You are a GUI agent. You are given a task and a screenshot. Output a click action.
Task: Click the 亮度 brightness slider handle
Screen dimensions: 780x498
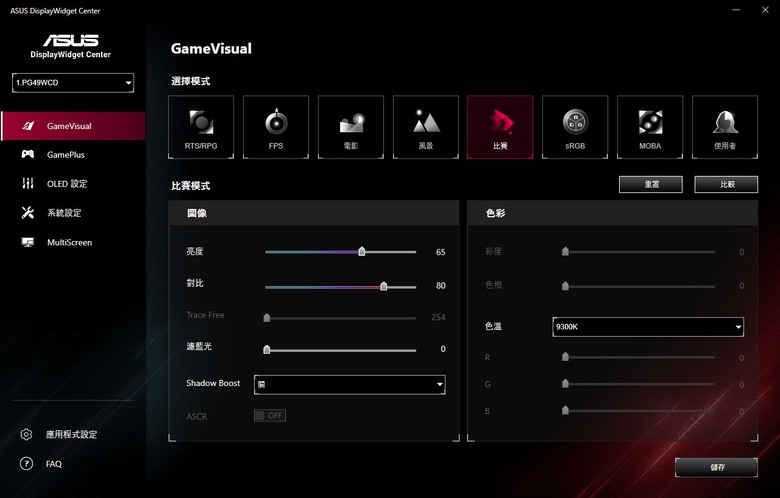pyautogui.click(x=362, y=251)
